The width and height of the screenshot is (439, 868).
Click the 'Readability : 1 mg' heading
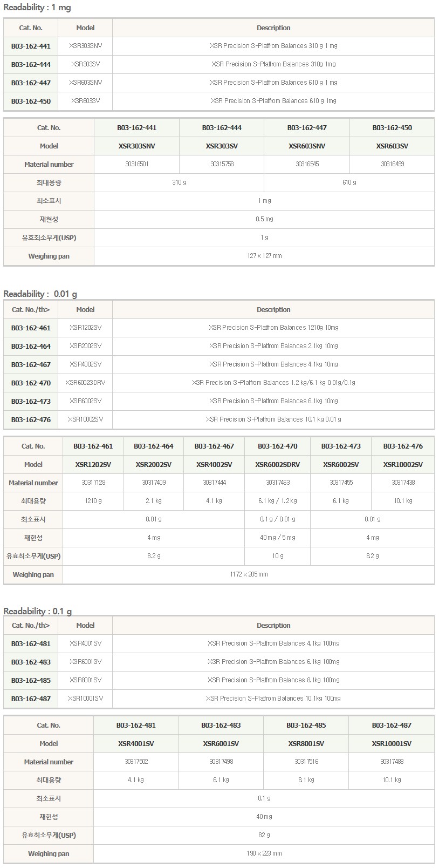(x=37, y=8)
